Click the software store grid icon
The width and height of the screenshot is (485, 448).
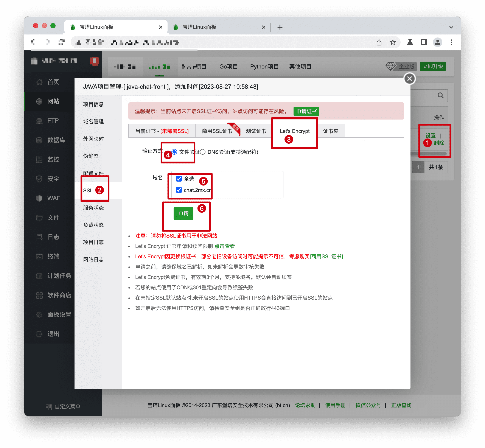(39, 295)
